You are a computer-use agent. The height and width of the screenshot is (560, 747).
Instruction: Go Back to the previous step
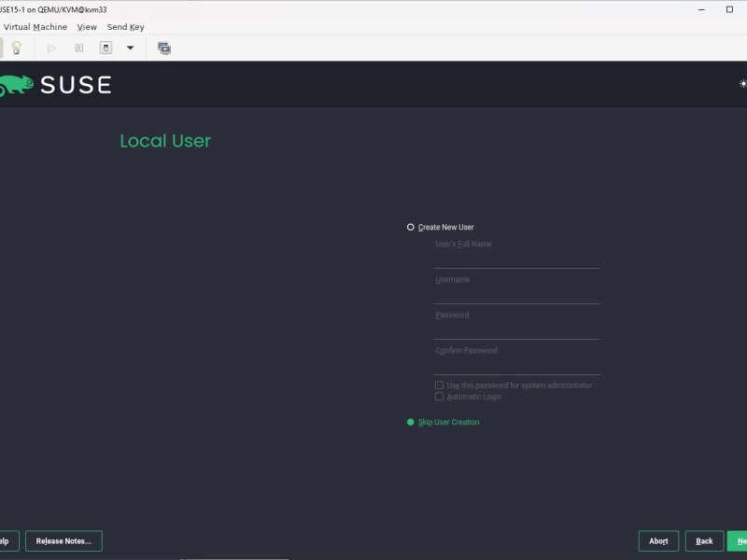[x=704, y=541]
